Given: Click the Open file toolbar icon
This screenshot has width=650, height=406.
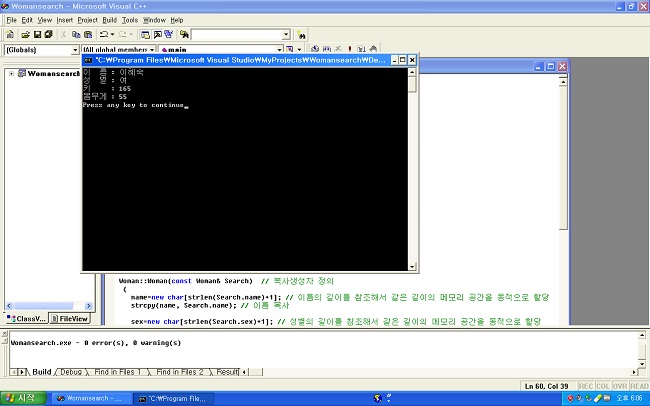Looking at the screenshot, I should click(x=23, y=34).
